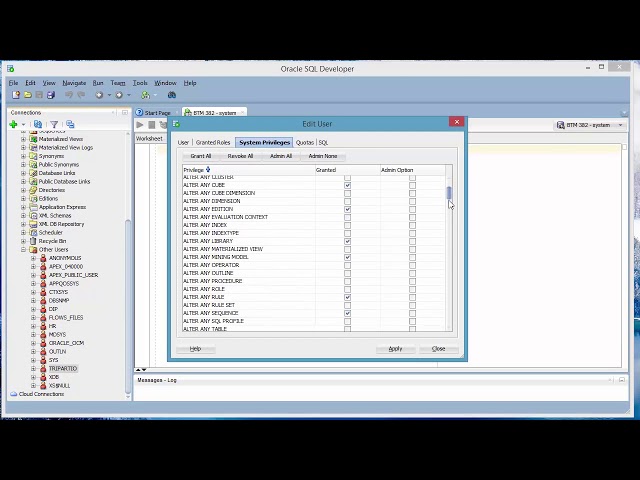Screen dimensions: 640x480
Task: Check Granted for ALTER ANY INDEX
Action: click(347, 225)
